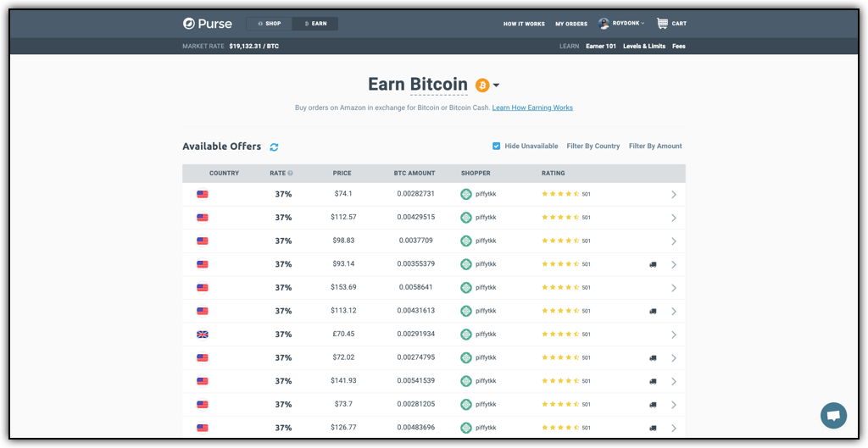Image resolution: width=868 pixels, height=448 pixels.
Task: Open the live chat bubble
Action: coord(834,415)
